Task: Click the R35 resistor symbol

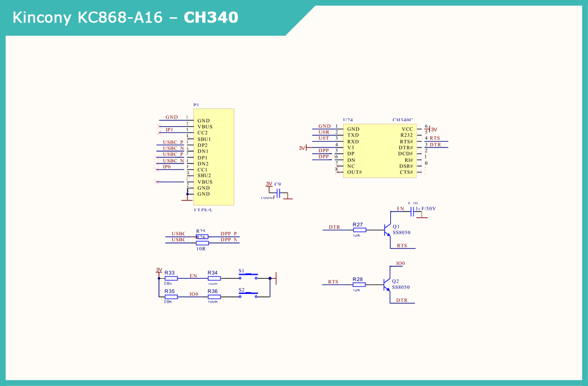Action: click(x=171, y=297)
